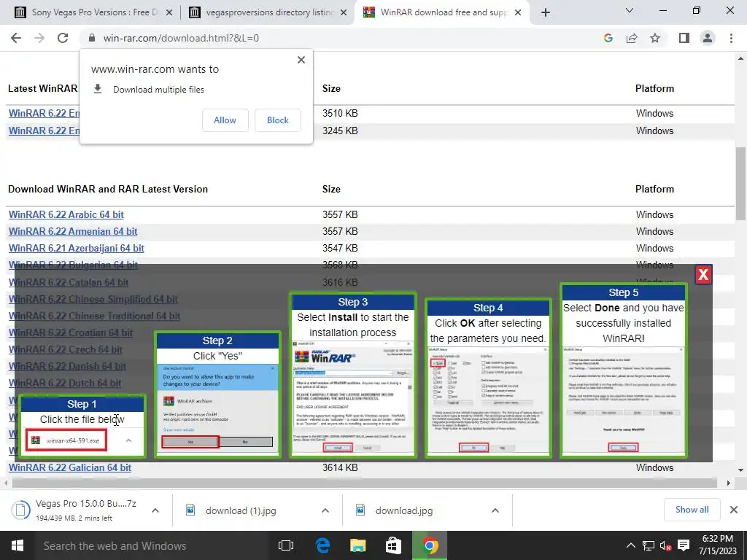
Task: Expand options for download (1).jpg
Action: pos(325,510)
